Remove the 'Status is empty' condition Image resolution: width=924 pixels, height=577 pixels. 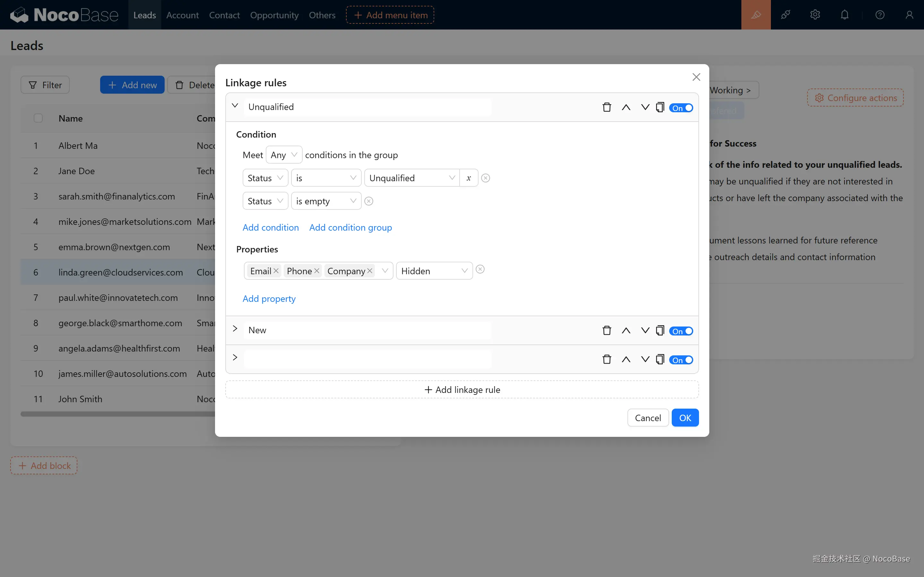point(368,201)
